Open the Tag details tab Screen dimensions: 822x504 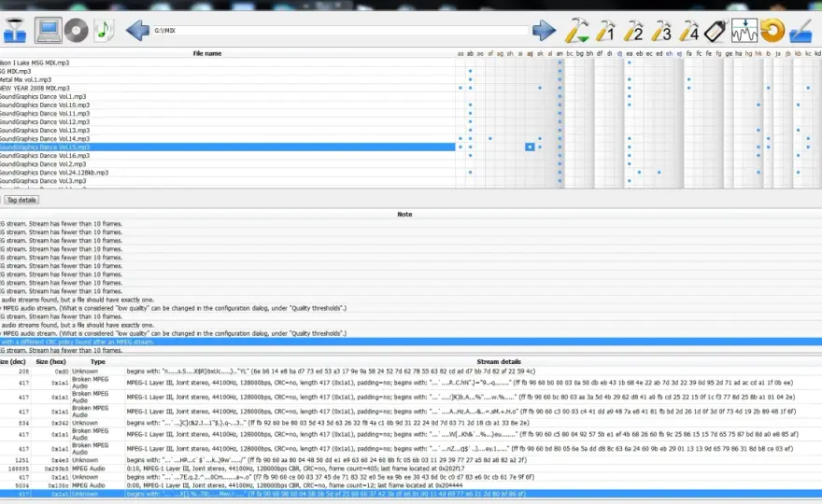21,200
